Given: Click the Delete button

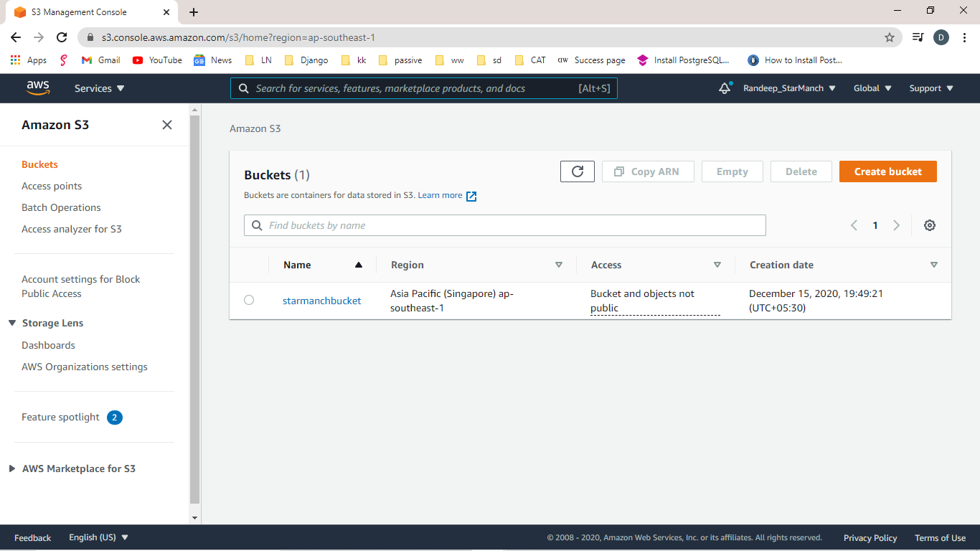Looking at the screenshot, I should 801,171.
